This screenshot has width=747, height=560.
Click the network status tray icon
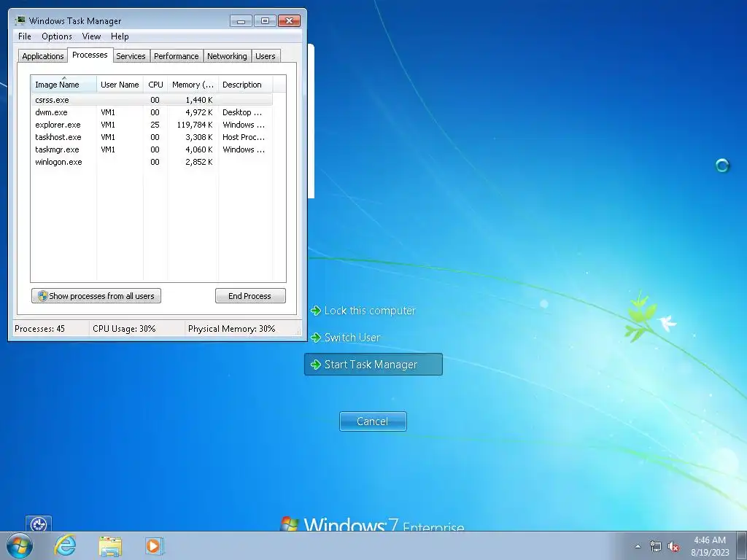[656, 546]
